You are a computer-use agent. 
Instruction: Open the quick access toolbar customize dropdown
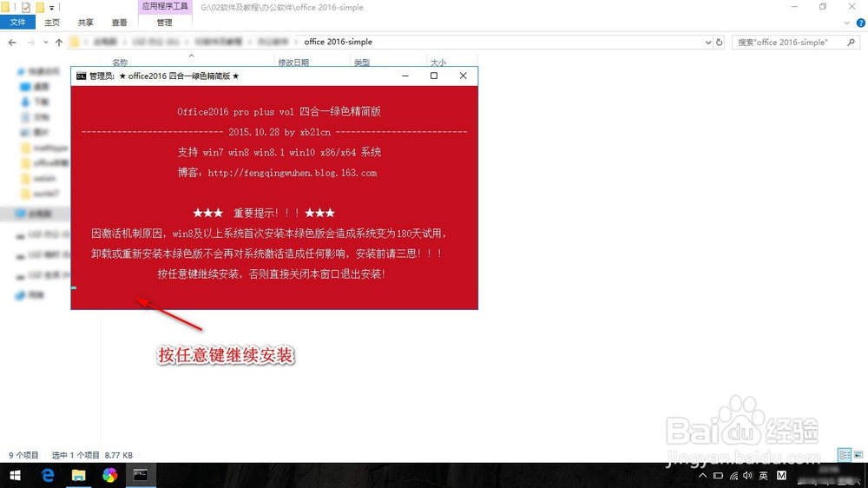(x=51, y=7)
